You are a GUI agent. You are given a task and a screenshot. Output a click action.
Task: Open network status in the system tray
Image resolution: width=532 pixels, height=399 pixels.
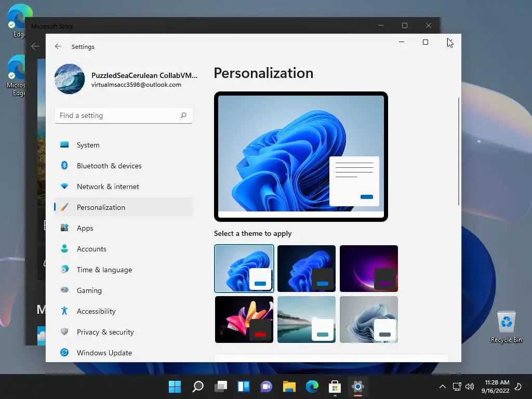pyautogui.click(x=457, y=387)
